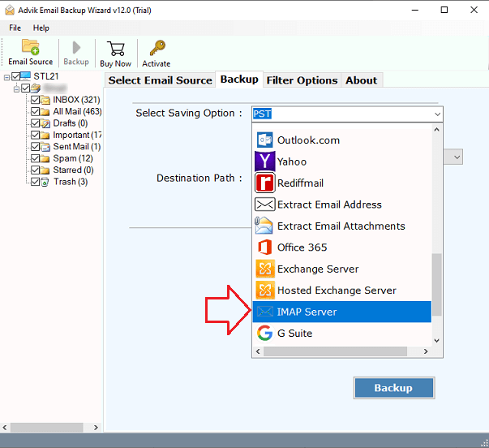The width and height of the screenshot is (489, 448).
Task: Choose the Rediffmail icon entry
Action: click(264, 183)
